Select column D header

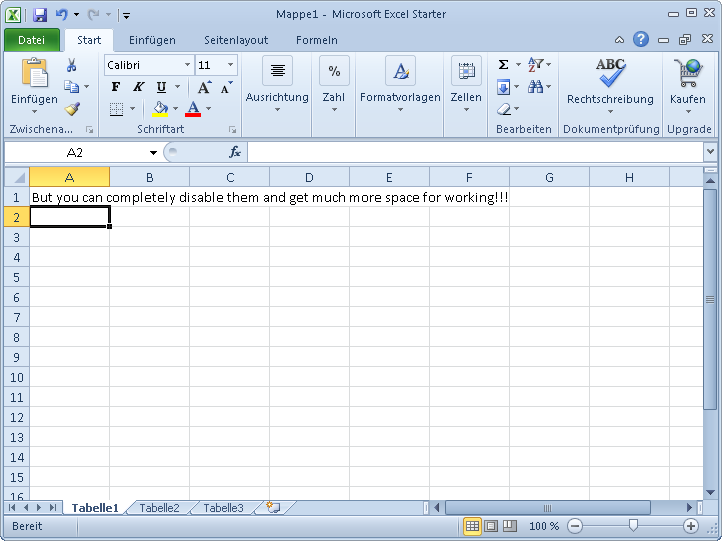click(309, 177)
